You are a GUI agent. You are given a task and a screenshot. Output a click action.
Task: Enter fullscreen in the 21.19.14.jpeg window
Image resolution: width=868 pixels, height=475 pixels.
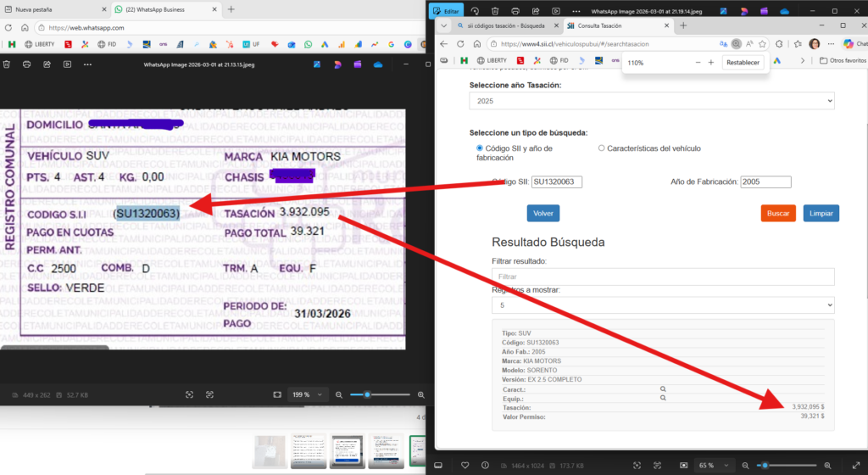(856, 466)
